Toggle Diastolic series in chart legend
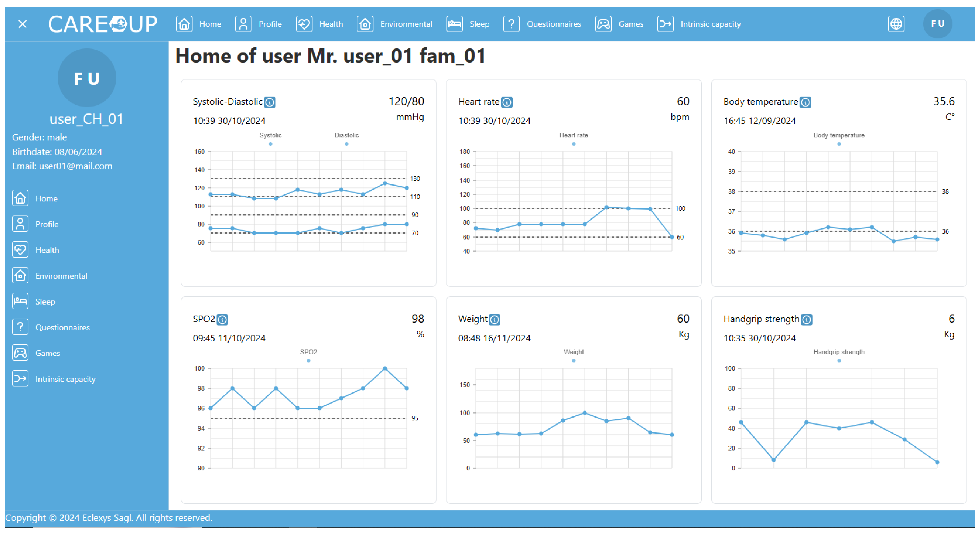Image resolution: width=980 pixels, height=533 pixels. click(x=346, y=139)
